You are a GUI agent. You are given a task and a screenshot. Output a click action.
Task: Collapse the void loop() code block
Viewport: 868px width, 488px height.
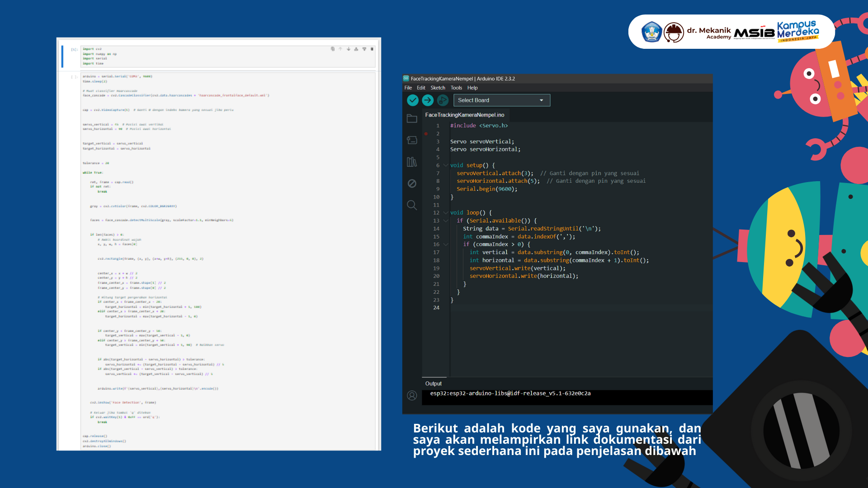point(446,213)
